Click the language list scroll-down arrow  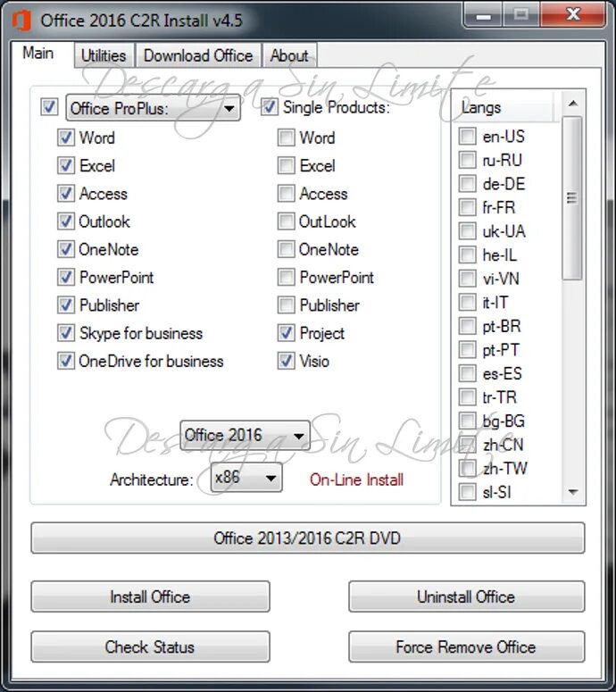573,492
